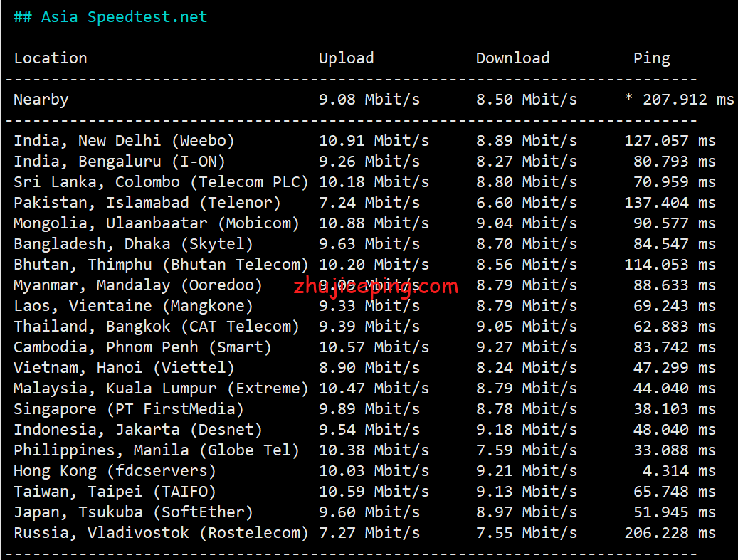Click ping value "70.959 ms"

pyautogui.click(x=675, y=182)
